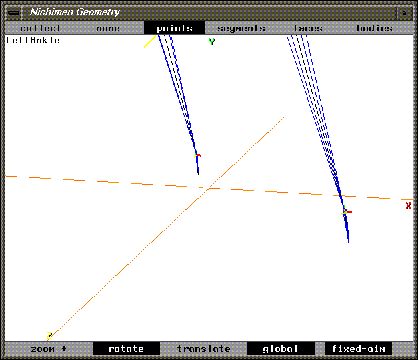This screenshot has height=360, width=418.
Task: Click the translate button
Action: (204, 349)
